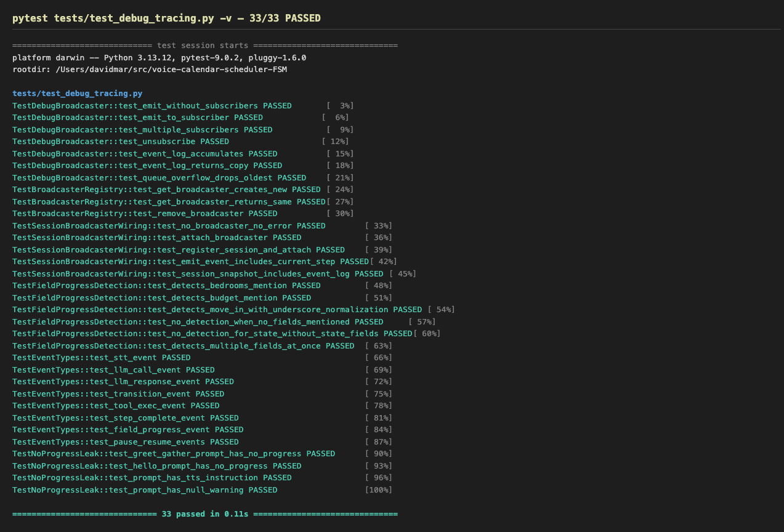Viewport: 784px width, 532px height.
Task: Select test_session_snapshot_includes_event_log row
Action: tap(214, 274)
